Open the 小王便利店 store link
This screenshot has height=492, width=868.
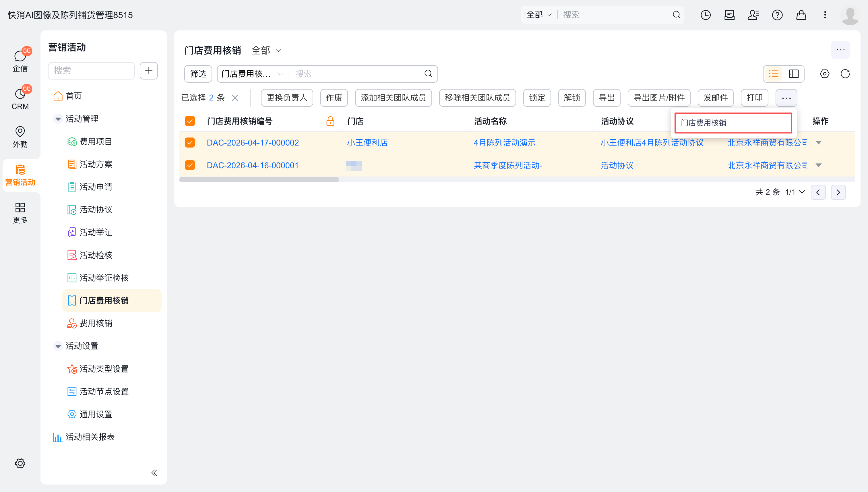[367, 143]
